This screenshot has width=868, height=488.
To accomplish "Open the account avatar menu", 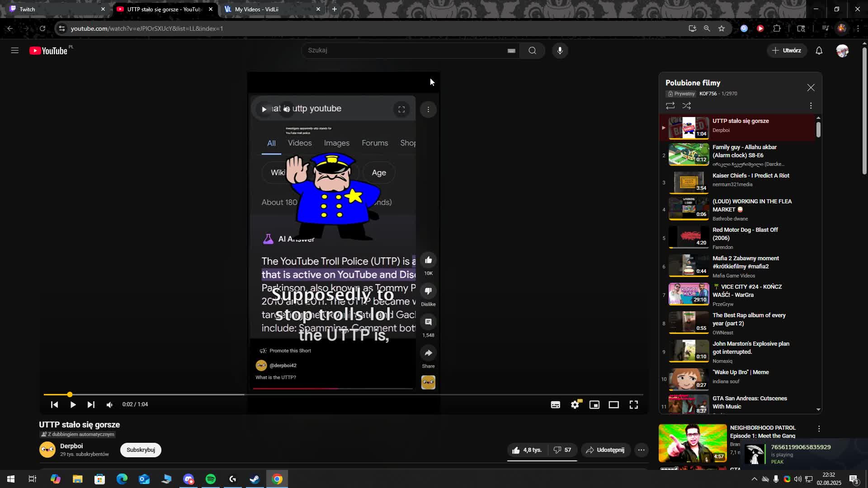I will pos(842,51).
